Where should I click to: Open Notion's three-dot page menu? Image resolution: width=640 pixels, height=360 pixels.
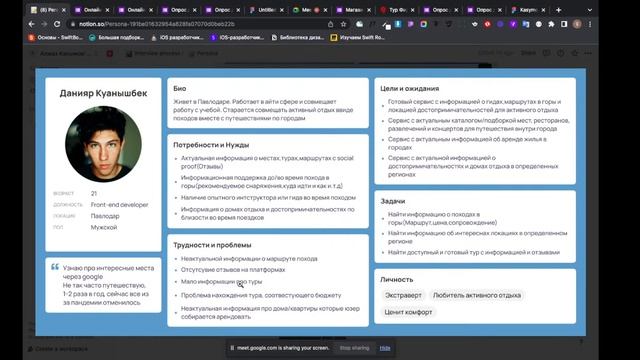588,53
